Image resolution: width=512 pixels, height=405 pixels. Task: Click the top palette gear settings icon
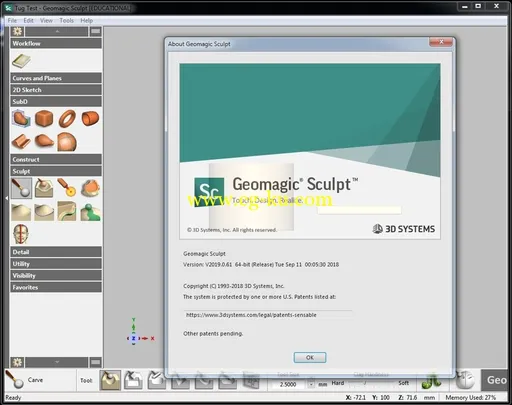tap(17, 32)
